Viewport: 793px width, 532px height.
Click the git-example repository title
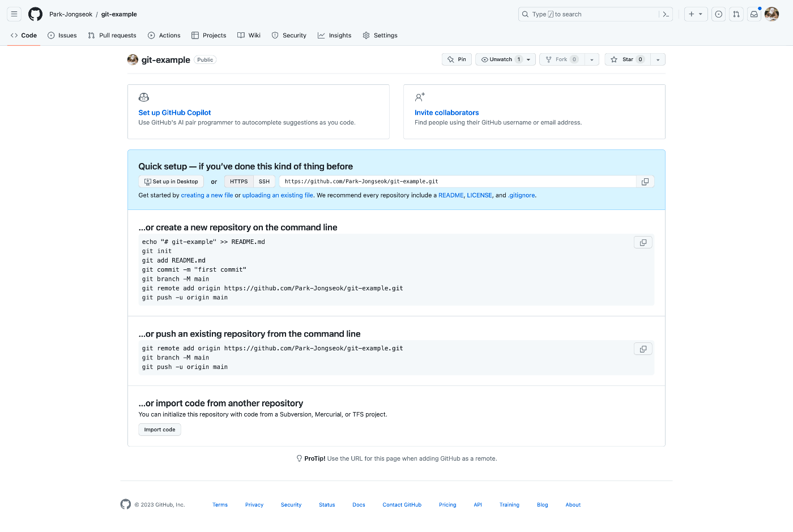[165, 59]
